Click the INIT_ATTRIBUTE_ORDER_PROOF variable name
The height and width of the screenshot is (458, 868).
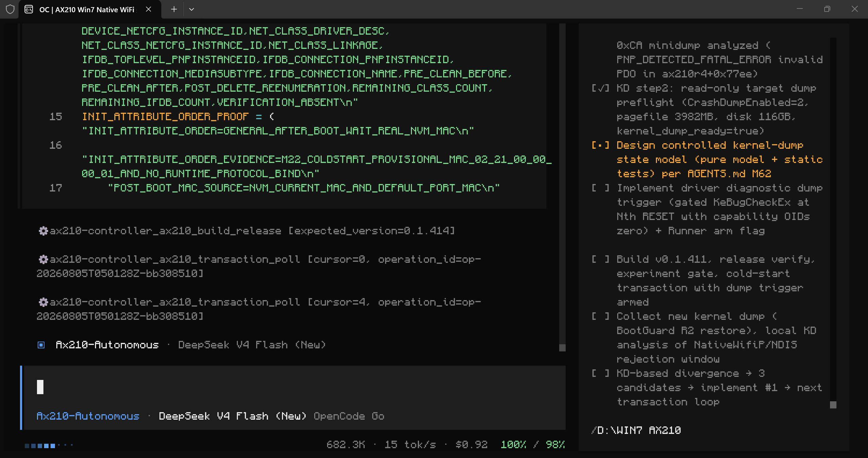pyautogui.click(x=165, y=117)
